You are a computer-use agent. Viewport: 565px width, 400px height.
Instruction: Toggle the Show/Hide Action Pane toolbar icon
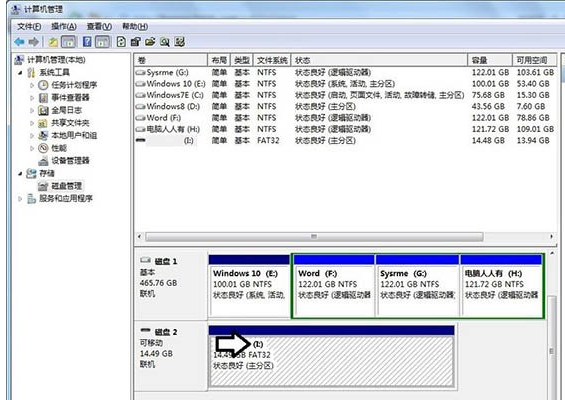coord(102,42)
